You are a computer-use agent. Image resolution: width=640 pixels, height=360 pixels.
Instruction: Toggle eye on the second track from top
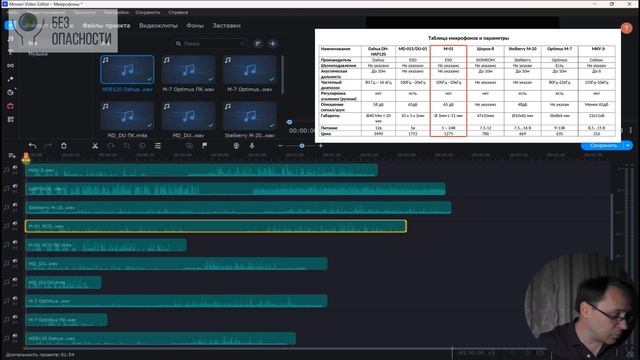tap(15, 187)
